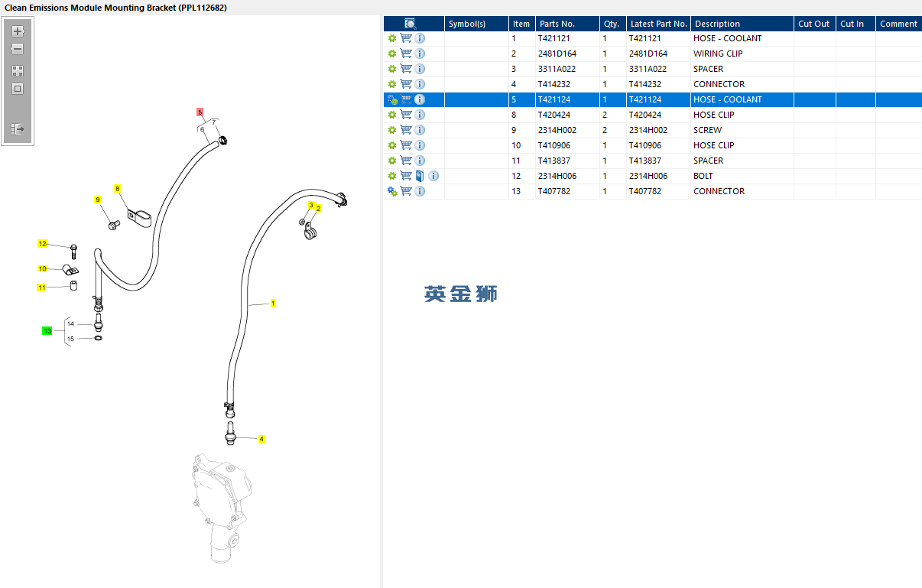This screenshot has height=588, width=922.
Task: Click Latest Part No. T420424 cell
Action: tap(659, 115)
